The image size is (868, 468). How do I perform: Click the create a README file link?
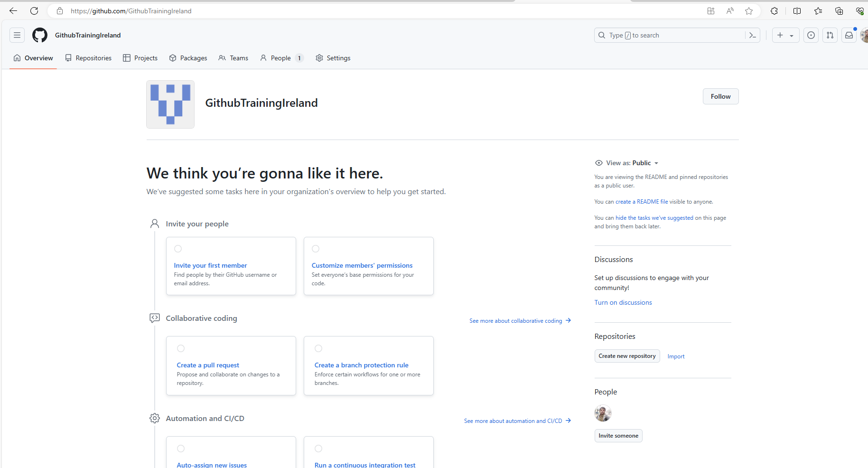pos(642,202)
